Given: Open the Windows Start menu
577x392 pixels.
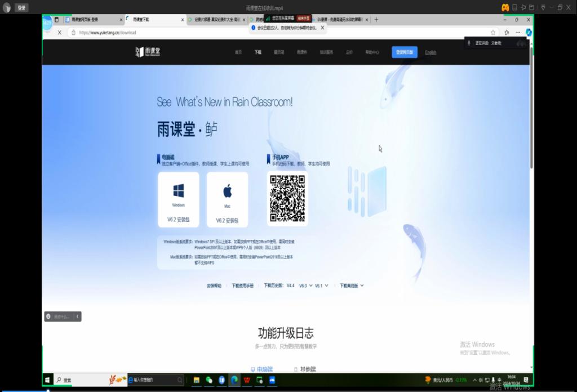Looking at the screenshot, I should tap(47, 380).
